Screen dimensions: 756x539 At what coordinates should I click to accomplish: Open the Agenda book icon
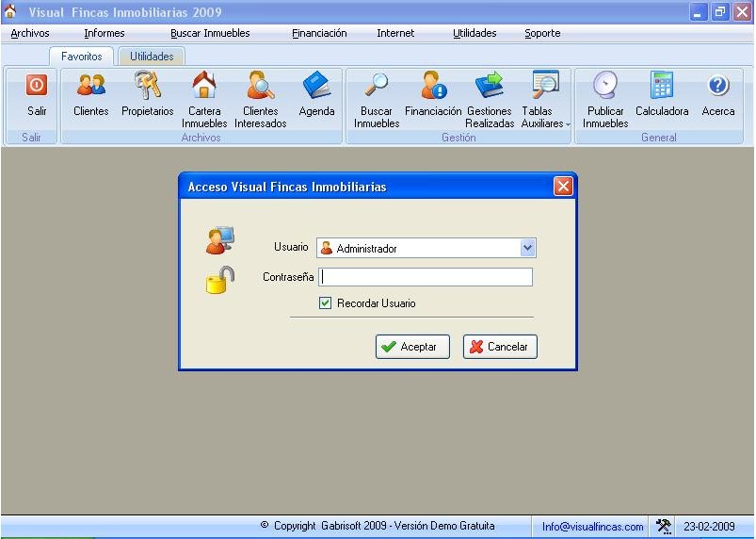316,86
